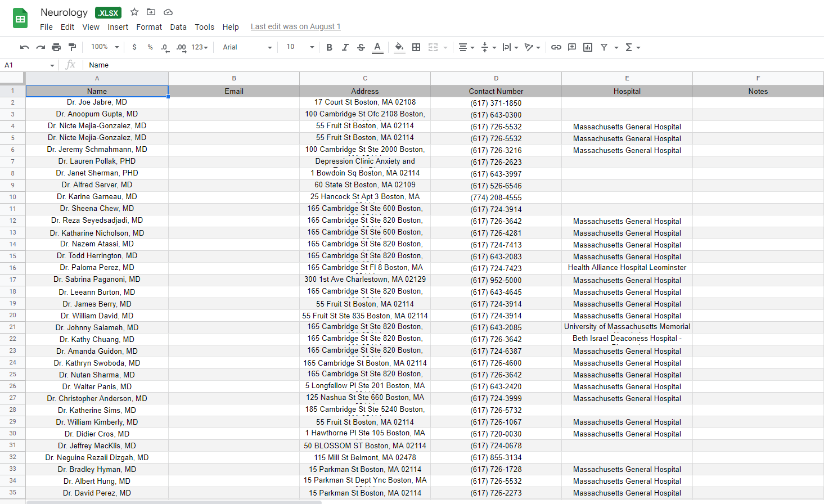Viewport: 824px width, 504px height.
Task: Open horizontal align options
Action: point(466,47)
